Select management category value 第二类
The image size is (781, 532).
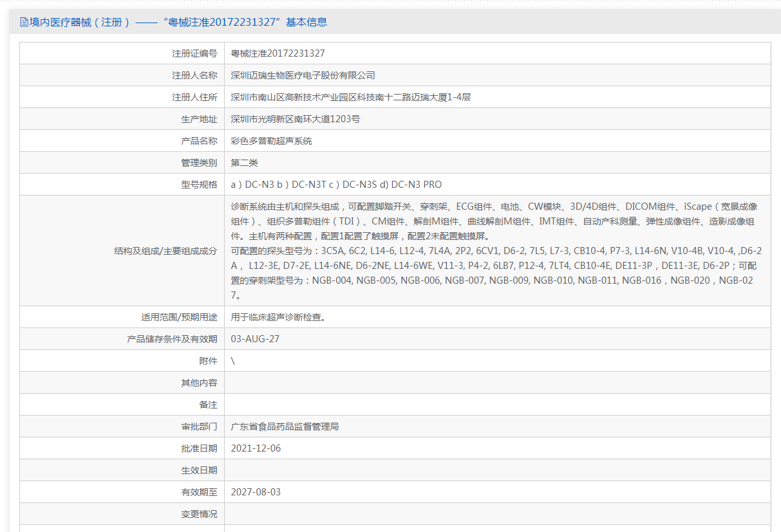(x=245, y=163)
